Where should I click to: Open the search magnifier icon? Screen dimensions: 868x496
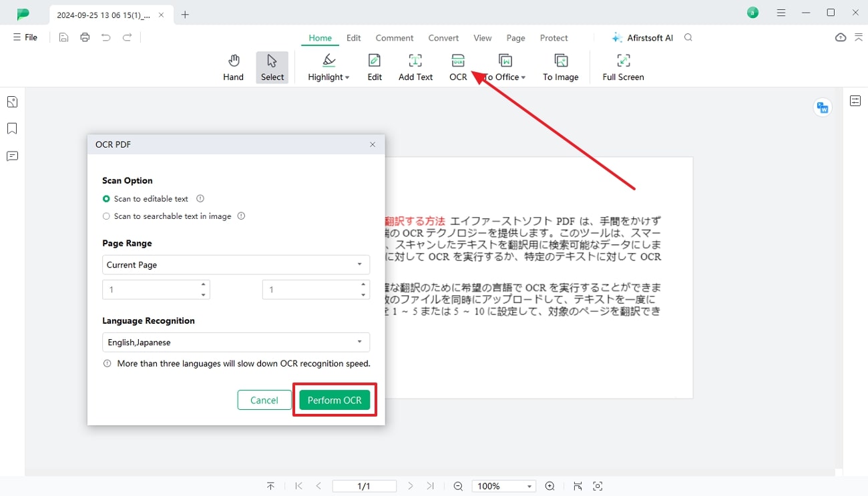point(688,37)
